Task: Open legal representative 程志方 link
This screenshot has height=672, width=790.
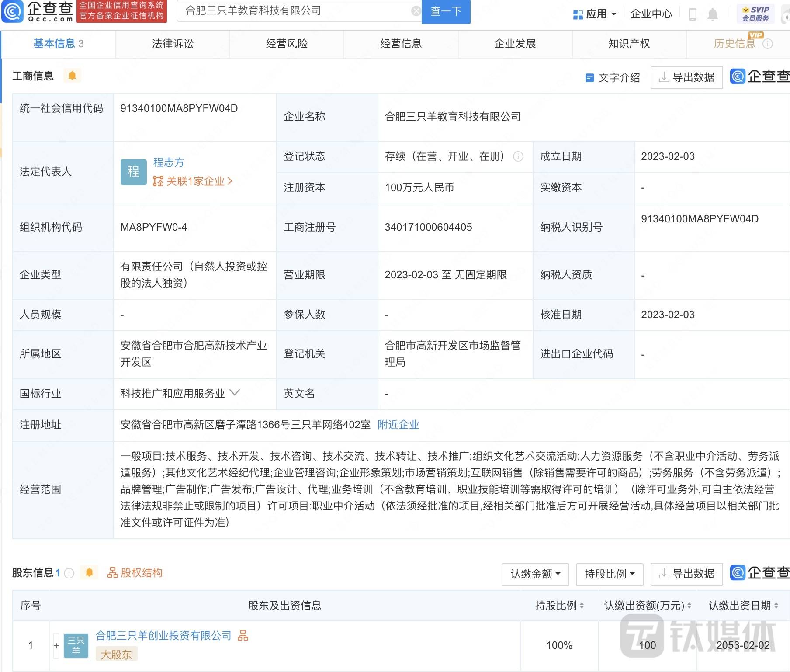Action: click(x=169, y=163)
